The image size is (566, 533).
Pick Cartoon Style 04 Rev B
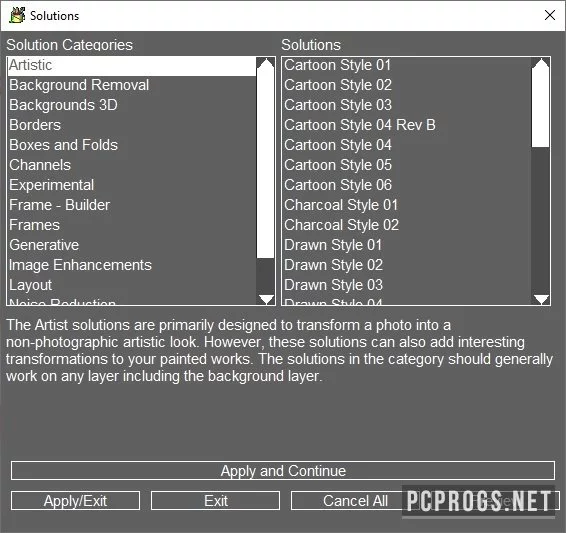[406, 125]
